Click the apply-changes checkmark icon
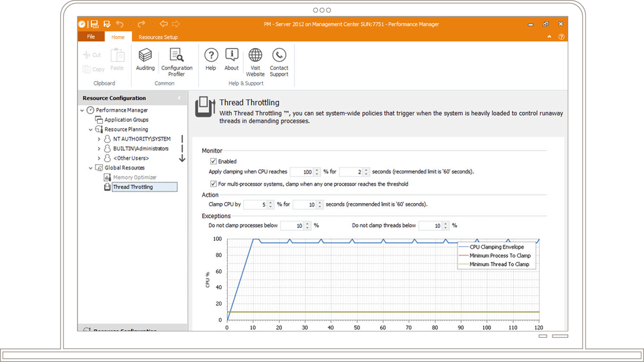 coord(107,24)
